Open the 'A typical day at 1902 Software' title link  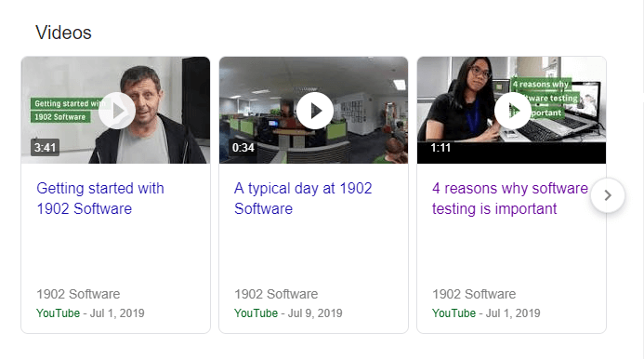pos(303,198)
